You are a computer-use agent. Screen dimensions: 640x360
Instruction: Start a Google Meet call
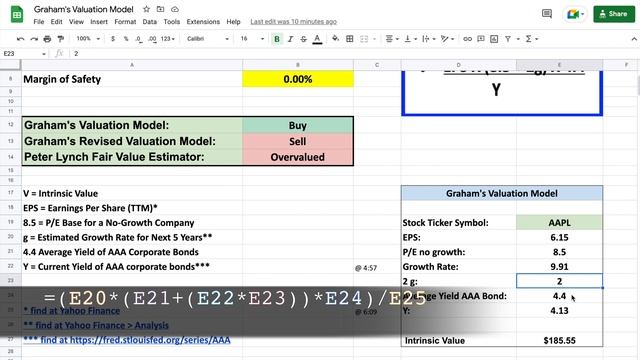click(x=575, y=14)
